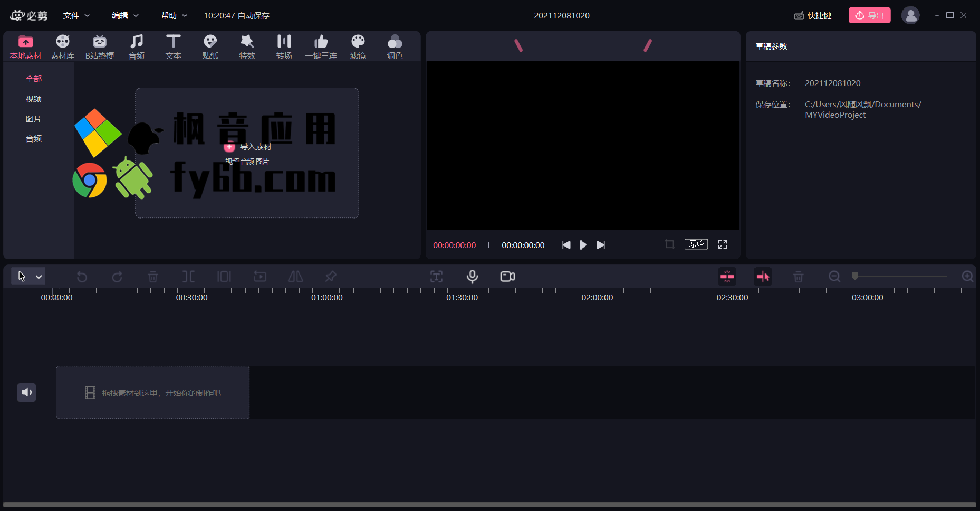Click the save location path text
Screen dimensions: 980x511
click(x=863, y=109)
